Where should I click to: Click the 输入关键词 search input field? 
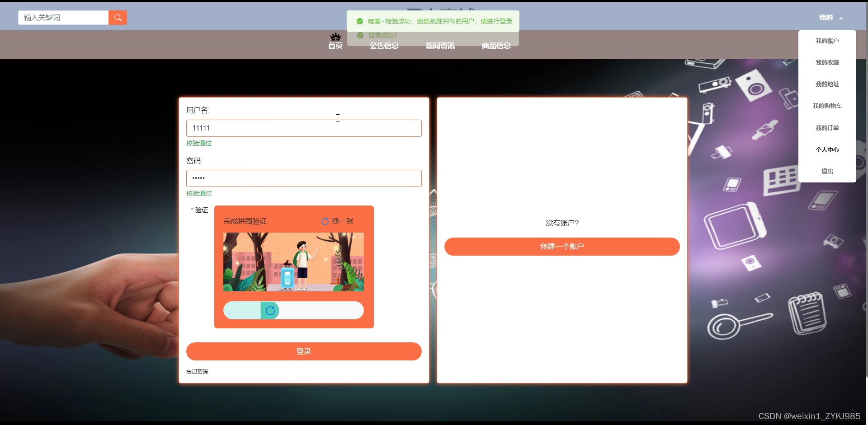tap(63, 18)
